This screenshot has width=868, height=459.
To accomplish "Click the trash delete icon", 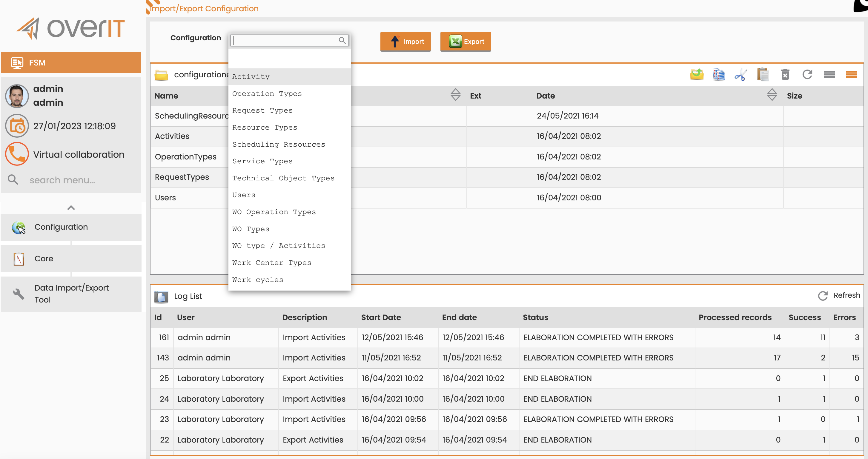I will (785, 74).
